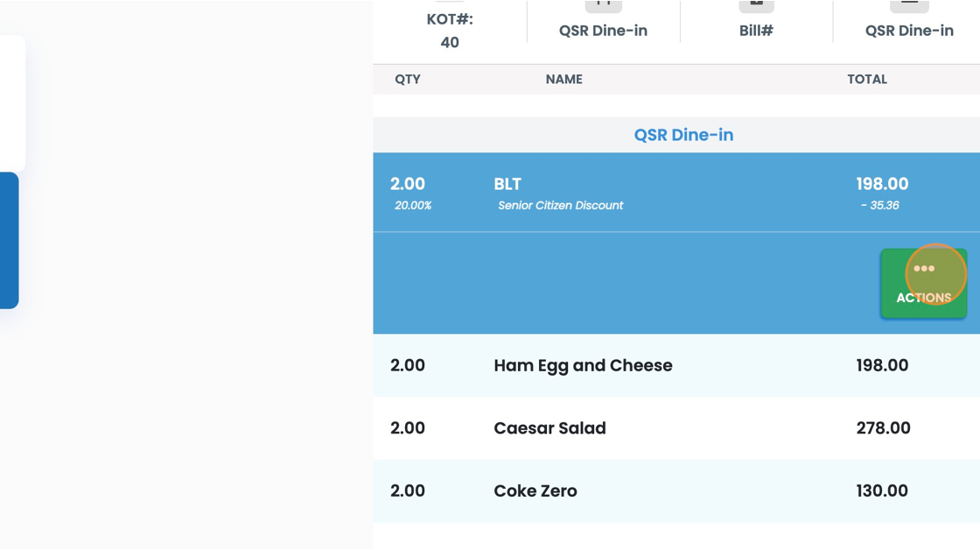Click the QSR Dine-in cell beside KOT#
The width and height of the screenshot is (980, 550).
pos(603,31)
